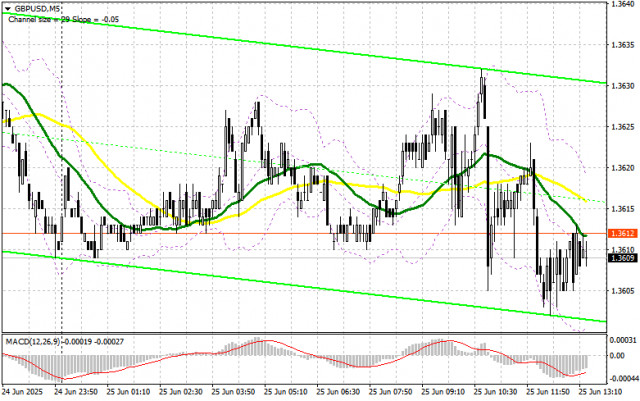This screenshot has height=401, width=640.
Task: Select the 1.3605 price axis label
Action: [622, 291]
